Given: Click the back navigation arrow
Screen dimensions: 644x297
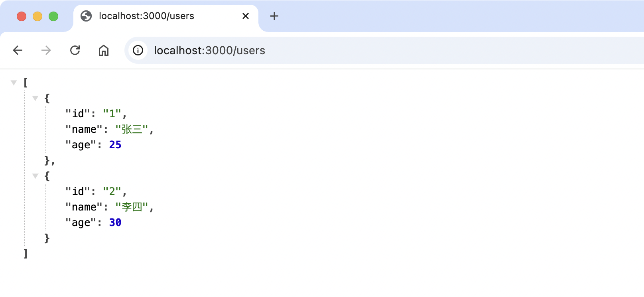Looking at the screenshot, I should pos(18,50).
